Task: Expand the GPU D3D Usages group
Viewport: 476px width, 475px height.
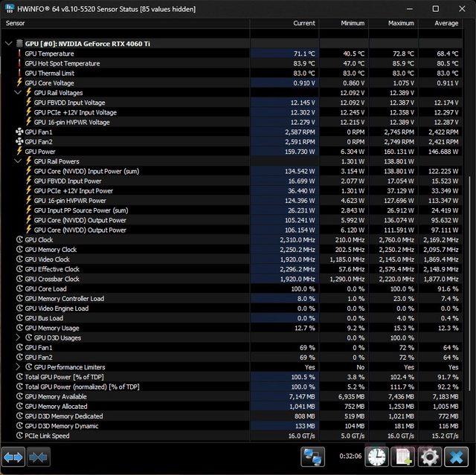Action: pyautogui.click(x=19, y=337)
